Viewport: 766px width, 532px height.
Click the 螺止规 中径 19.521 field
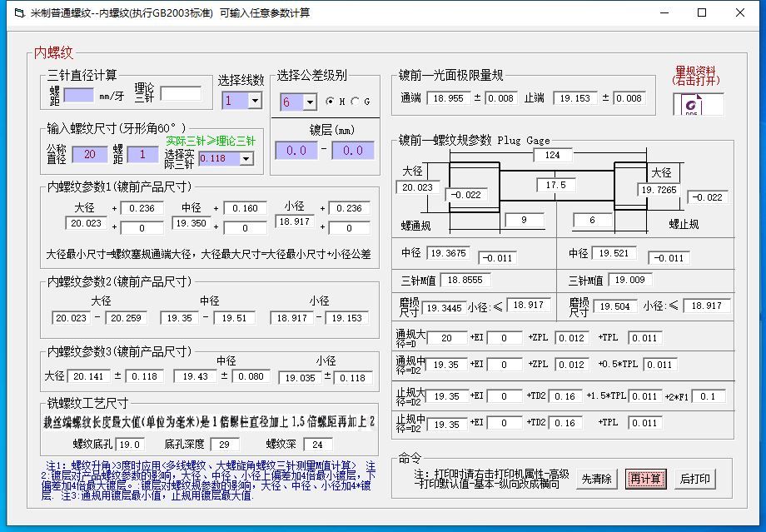(x=614, y=253)
